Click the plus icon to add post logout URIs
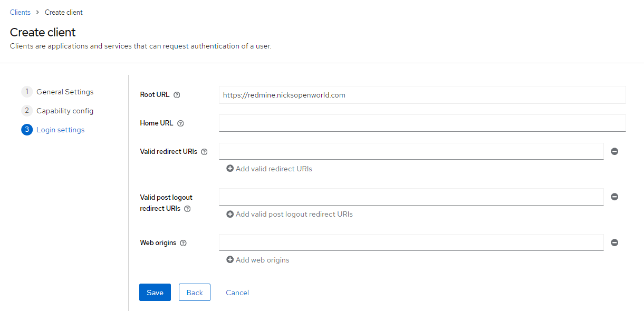Viewport: 644px width, 311px height. [230, 214]
